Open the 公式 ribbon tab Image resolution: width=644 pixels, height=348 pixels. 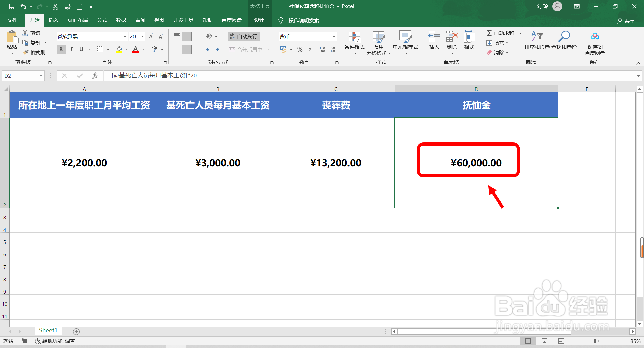click(x=102, y=20)
